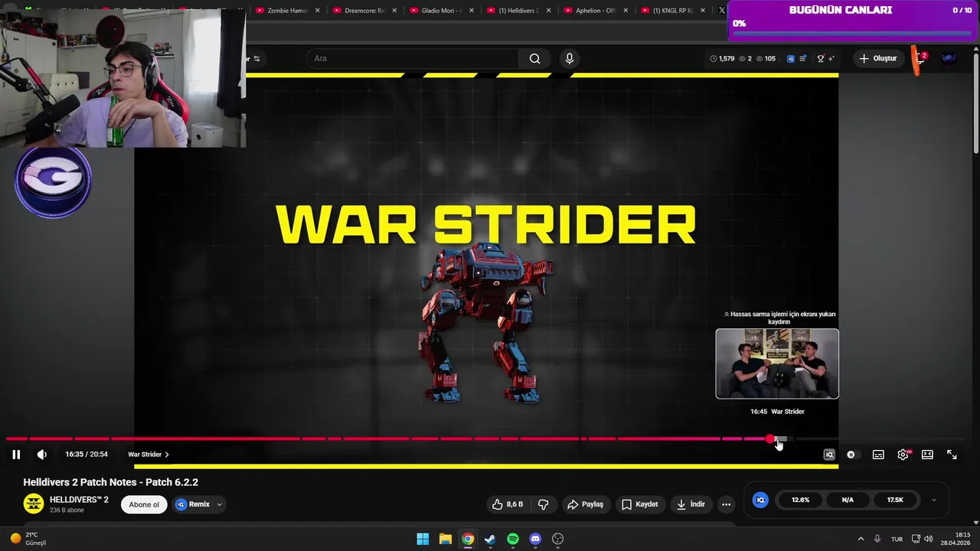Viewport: 980px width, 551px height.
Task: Expand the dropdown arrow next to Remix
Action: 219,504
